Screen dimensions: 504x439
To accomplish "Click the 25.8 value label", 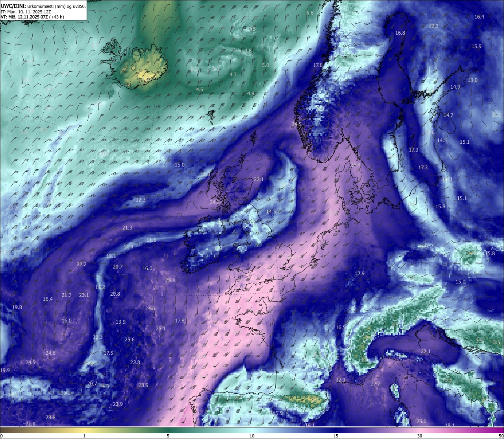I will coord(170,281).
